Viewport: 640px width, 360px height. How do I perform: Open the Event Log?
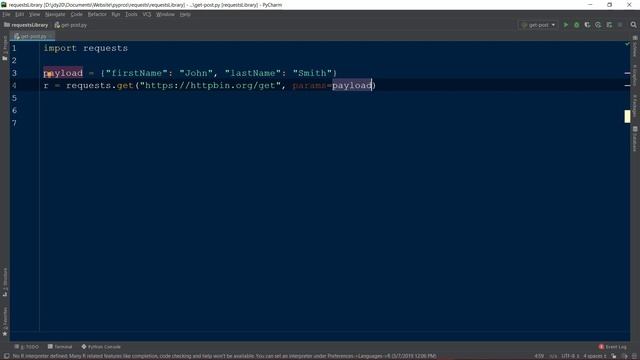[x=612, y=347]
